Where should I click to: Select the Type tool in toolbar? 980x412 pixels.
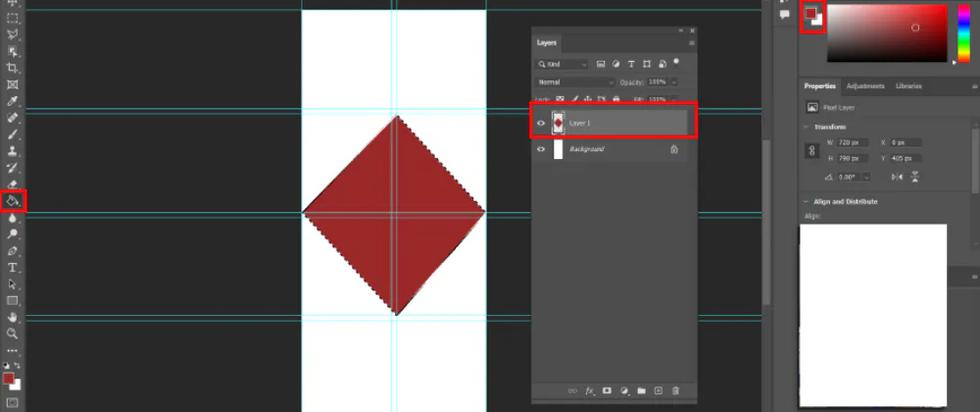click(13, 267)
